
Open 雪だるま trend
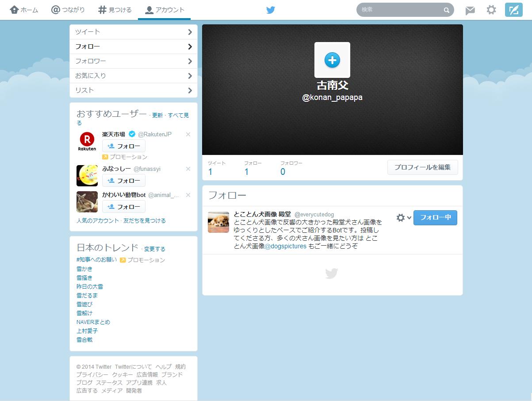(x=87, y=296)
